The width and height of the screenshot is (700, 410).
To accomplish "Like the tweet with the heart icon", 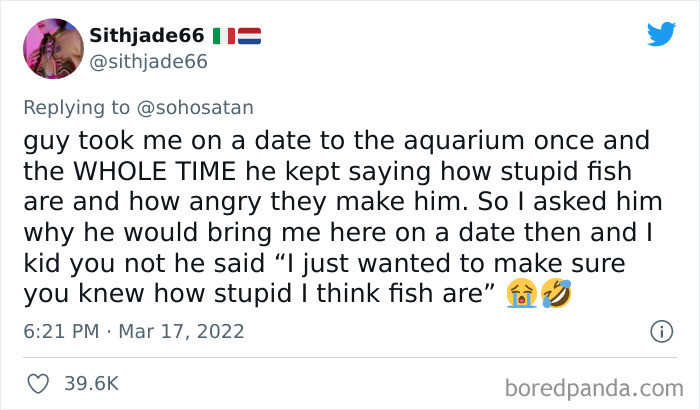I will point(37,383).
